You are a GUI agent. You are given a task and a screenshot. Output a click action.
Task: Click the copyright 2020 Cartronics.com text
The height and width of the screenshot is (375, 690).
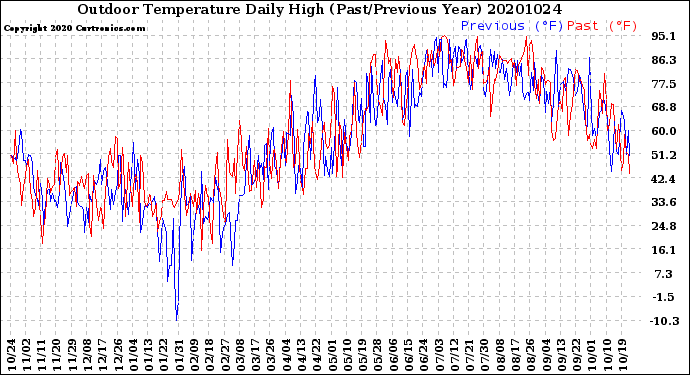pos(74,29)
